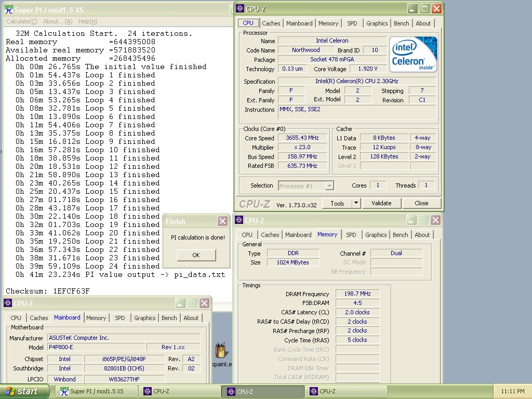Image resolution: width=532 pixels, height=399 pixels.
Task: Close the top CPU-Z CPU window with X
Action: pyautogui.click(x=436, y=8)
